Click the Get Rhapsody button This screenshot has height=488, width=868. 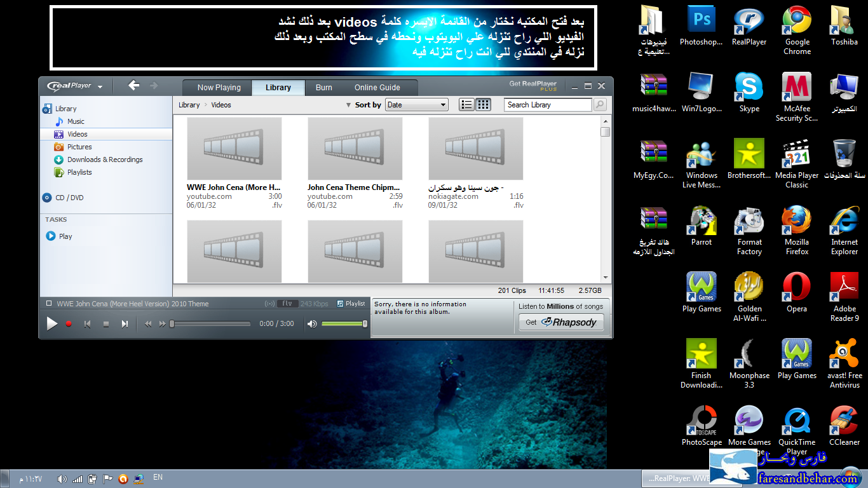click(x=561, y=322)
